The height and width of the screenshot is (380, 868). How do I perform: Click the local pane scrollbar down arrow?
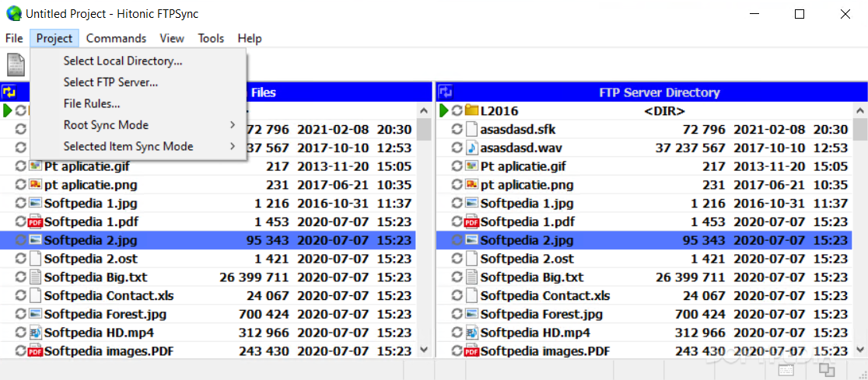coord(424,350)
